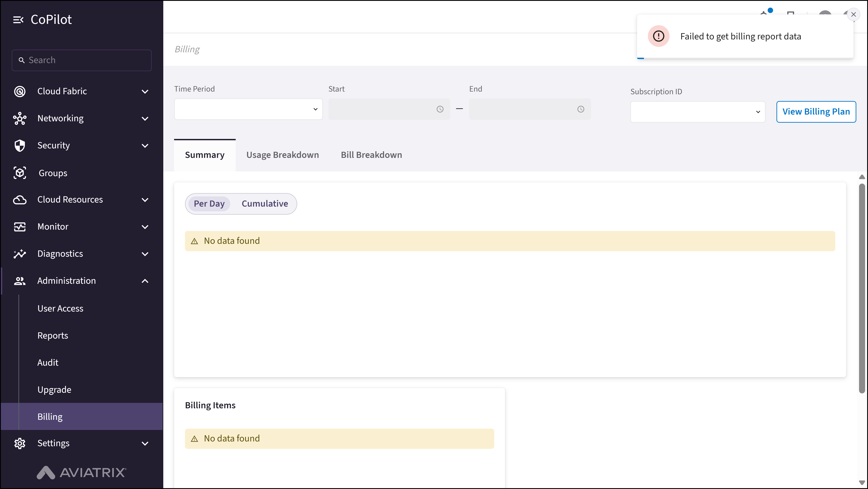Switch to the Usage Breakdown tab

coord(282,155)
